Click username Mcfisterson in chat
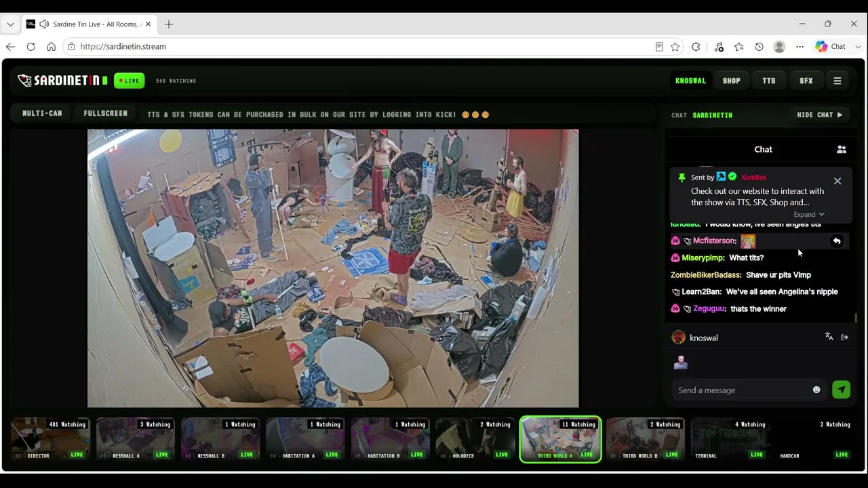The width and height of the screenshot is (868, 488). tap(714, 241)
